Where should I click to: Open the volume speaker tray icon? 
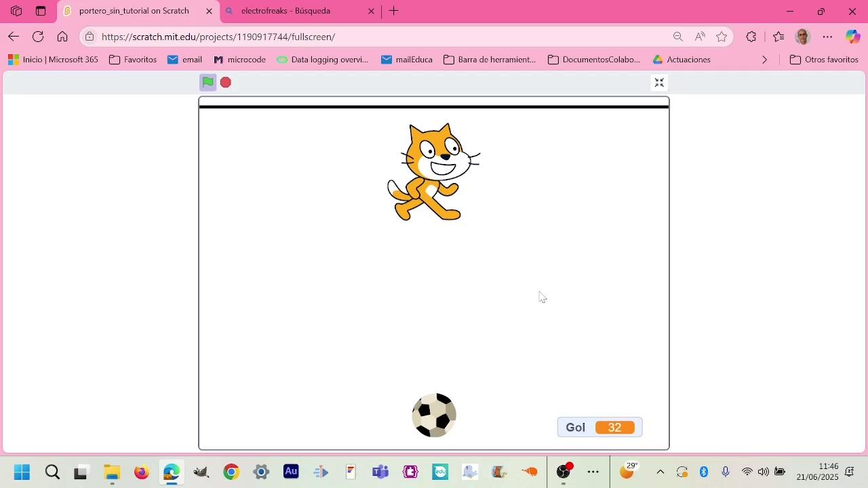pyautogui.click(x=764, y=472)
